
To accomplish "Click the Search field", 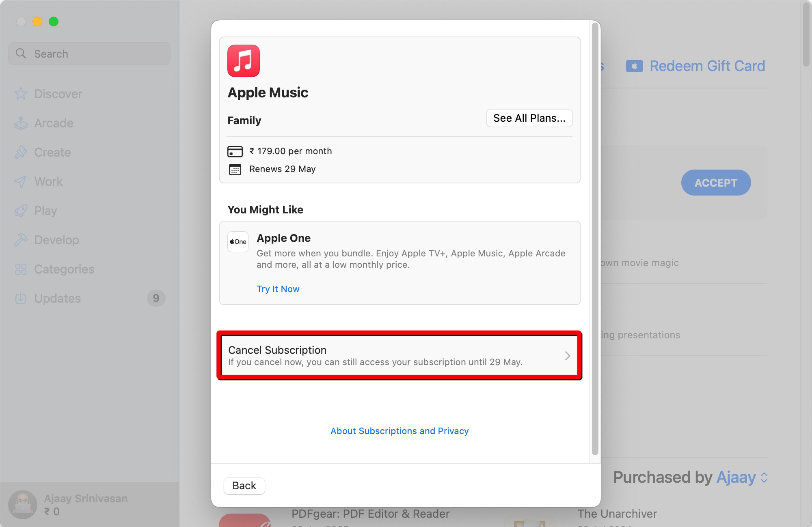I will 89,53.
